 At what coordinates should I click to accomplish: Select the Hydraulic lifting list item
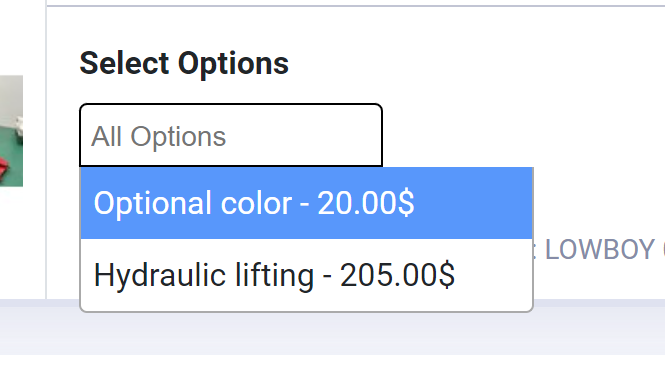[x=306, y=275]
